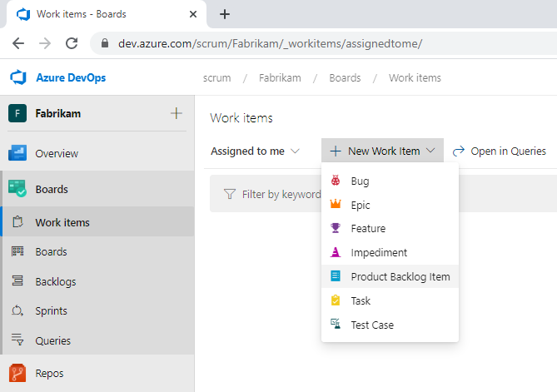557x392 pixels.
Task: Choose Test Case from the work item menu
Action: pyautogui.click(x=390, y=325)
